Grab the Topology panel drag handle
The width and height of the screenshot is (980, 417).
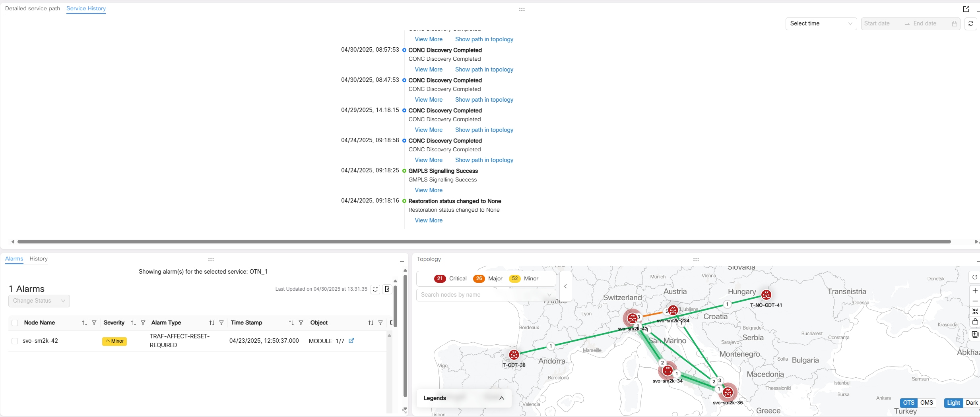click(x=696, y=259)
